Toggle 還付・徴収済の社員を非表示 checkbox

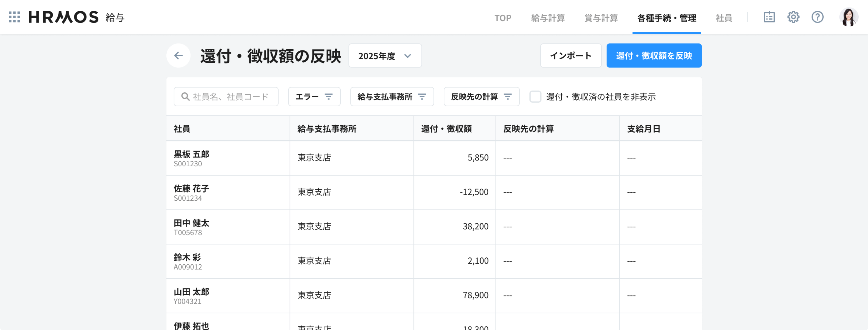tap(535, 97)
